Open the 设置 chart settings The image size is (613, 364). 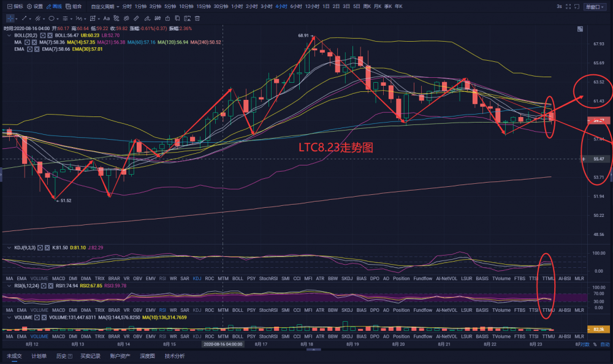click(35, 6)
